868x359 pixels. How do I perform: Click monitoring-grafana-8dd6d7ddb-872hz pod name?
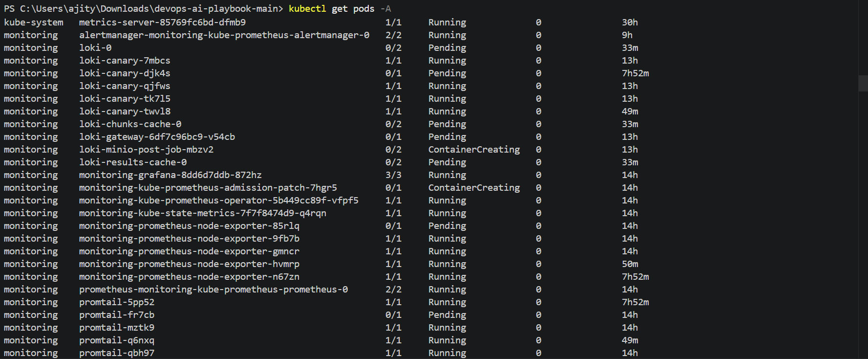click(170, 175)
